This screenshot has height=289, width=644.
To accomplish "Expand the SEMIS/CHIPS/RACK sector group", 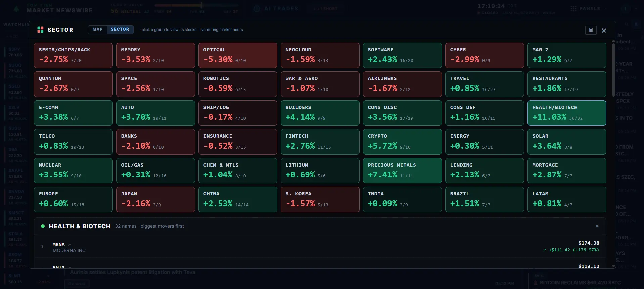I will tap(73, 55).
